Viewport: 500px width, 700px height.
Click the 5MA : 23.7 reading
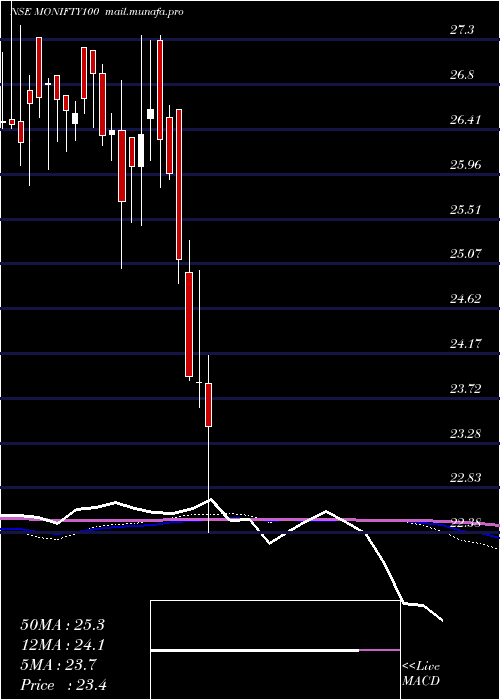click(x=59, y=665)
